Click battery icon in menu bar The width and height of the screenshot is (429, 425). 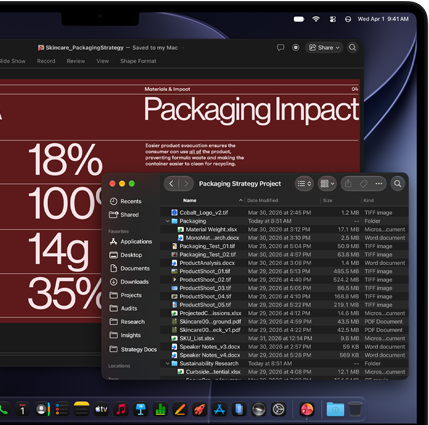(x=299, y=19)
